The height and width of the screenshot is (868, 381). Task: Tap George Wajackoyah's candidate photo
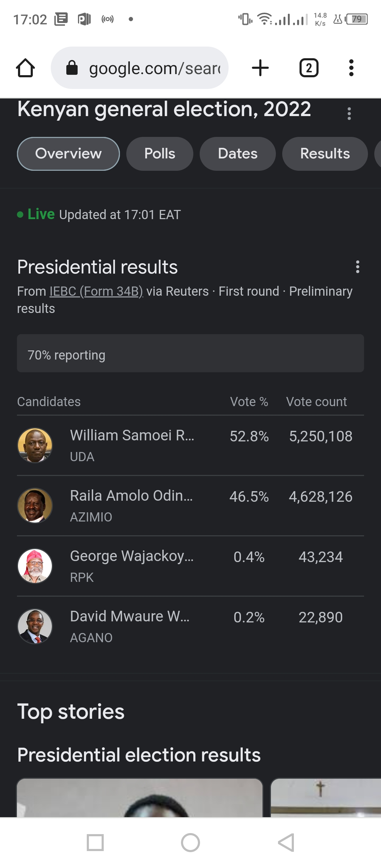[x=35, y=566]
